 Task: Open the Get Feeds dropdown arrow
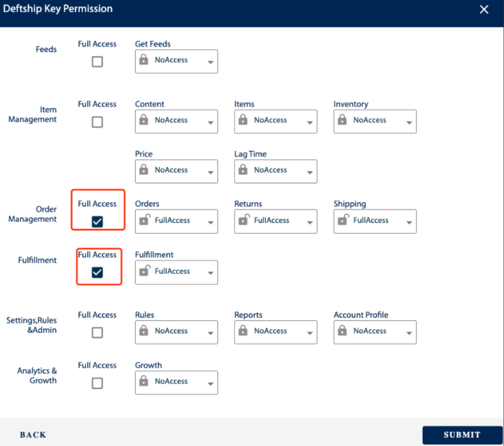click(x=211, y=62)
